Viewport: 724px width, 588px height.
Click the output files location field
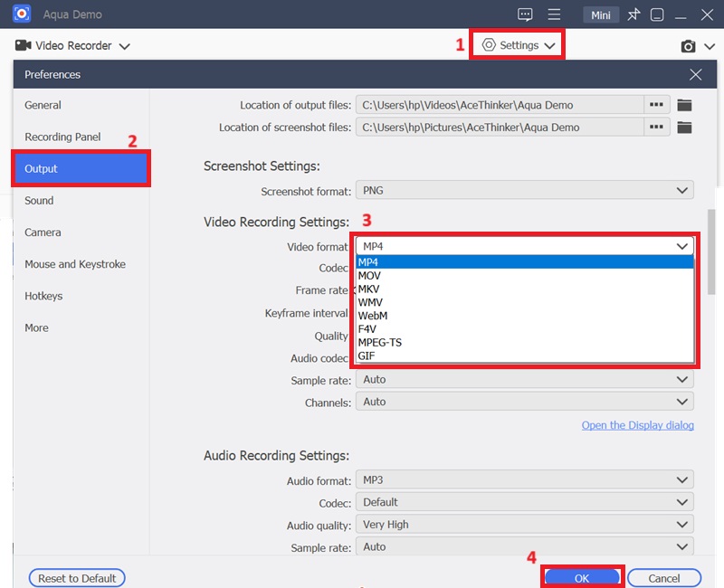tap(500, 105)
